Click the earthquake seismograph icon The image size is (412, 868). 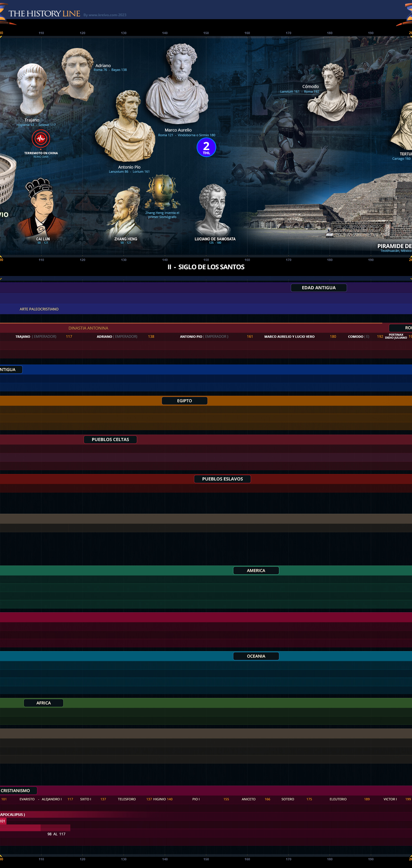point(41,139)
